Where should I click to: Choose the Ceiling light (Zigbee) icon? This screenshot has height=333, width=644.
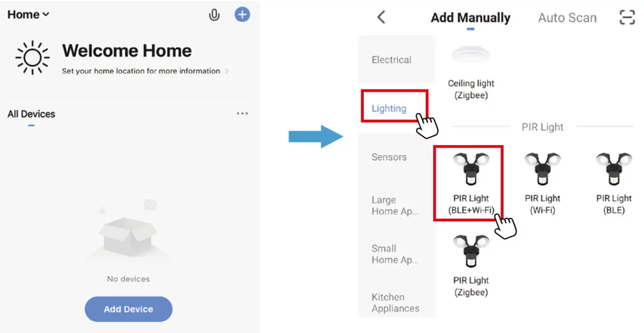click(x=471, y=55)
